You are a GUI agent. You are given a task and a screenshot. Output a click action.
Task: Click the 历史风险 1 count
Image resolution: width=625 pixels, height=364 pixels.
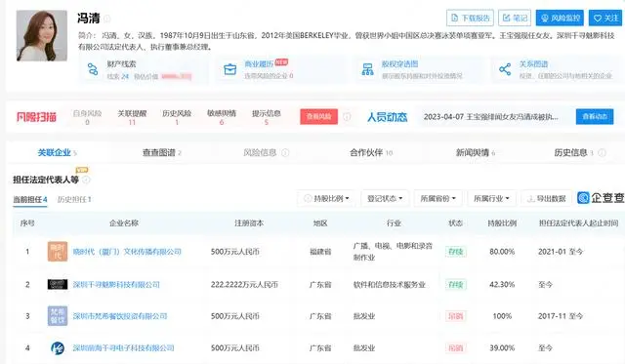177,122
